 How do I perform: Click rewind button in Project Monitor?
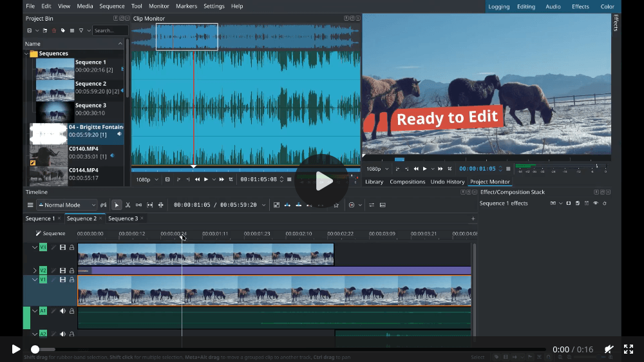pos(416,169)
